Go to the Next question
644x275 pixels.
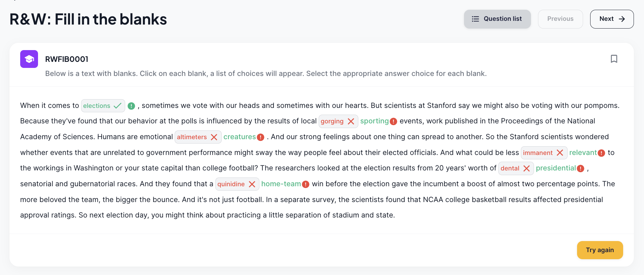612,19
